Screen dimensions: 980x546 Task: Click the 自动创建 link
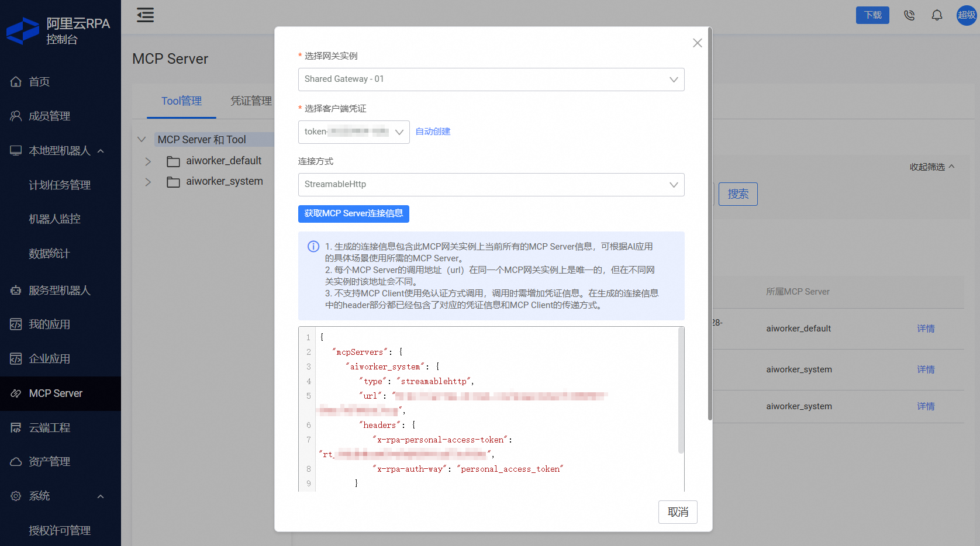(433, 132)
